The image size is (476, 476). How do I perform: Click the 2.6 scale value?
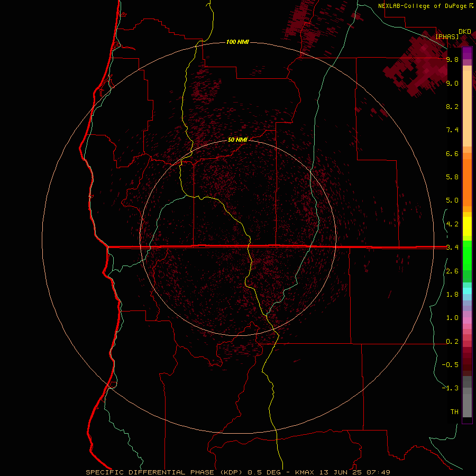point(452,271)
